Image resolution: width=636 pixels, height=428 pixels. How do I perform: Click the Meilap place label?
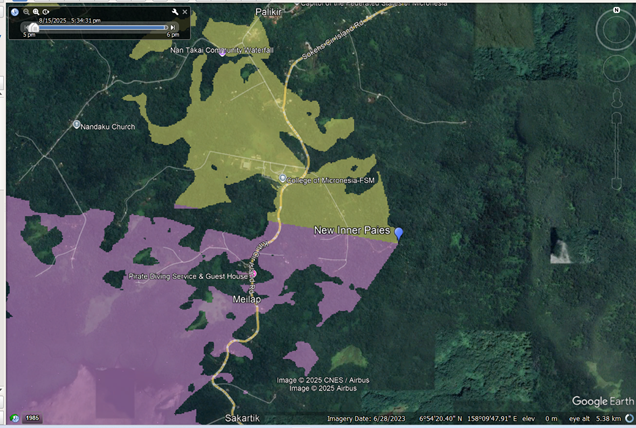tap(246, 299)
